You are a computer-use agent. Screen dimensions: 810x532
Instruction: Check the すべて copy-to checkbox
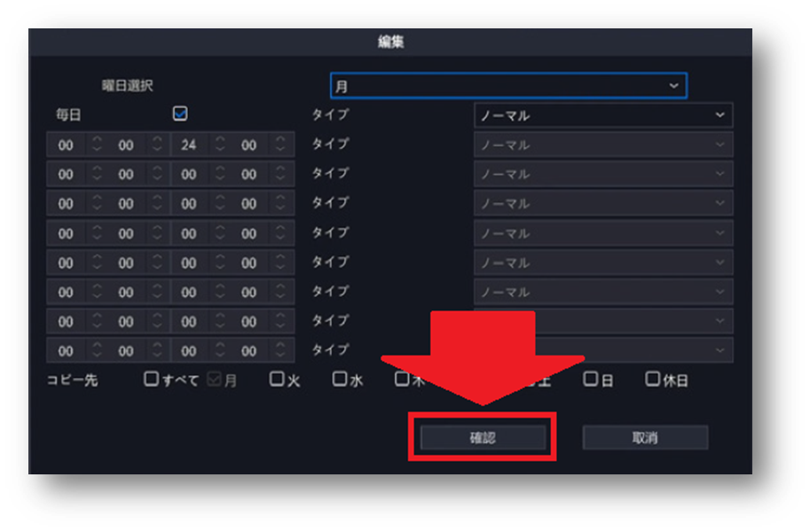(x=151, y=379)
